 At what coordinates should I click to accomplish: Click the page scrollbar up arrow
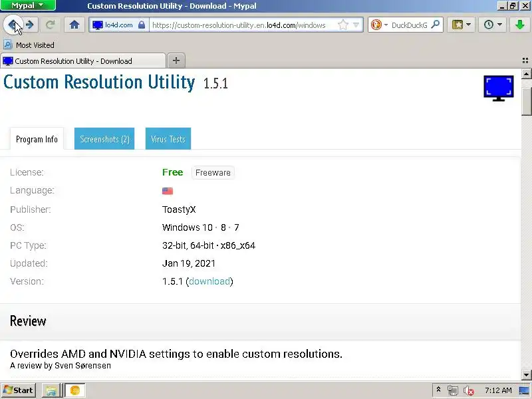[526, 74]
